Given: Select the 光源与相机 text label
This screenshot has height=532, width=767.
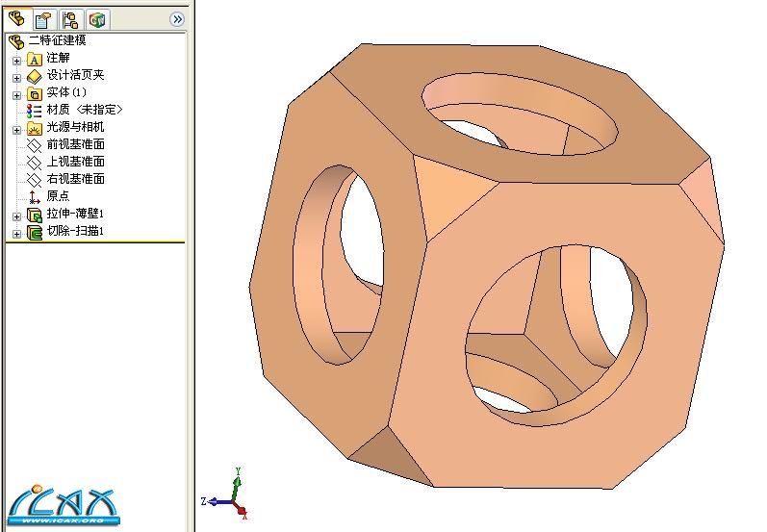Looking at the screenshot, I should (x=75, y=127).
